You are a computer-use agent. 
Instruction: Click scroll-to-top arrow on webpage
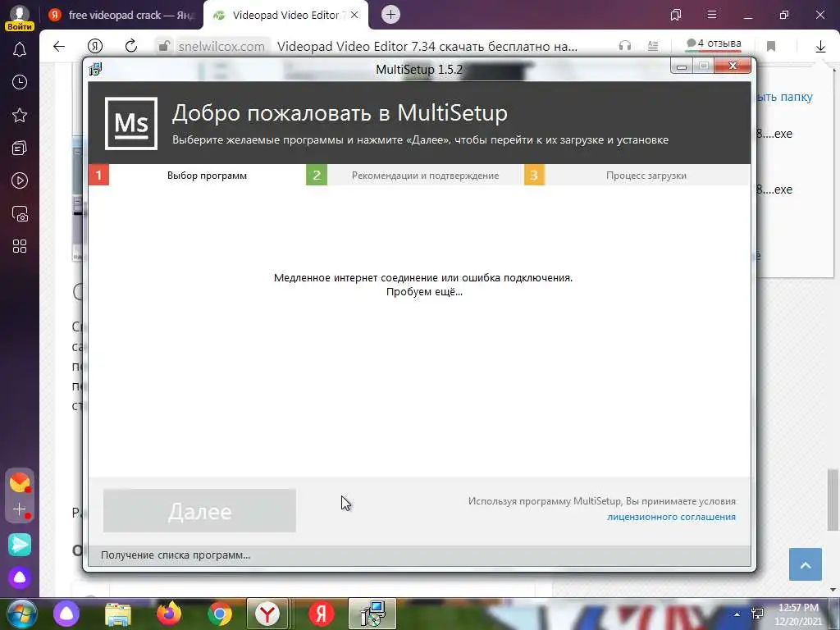806,564
